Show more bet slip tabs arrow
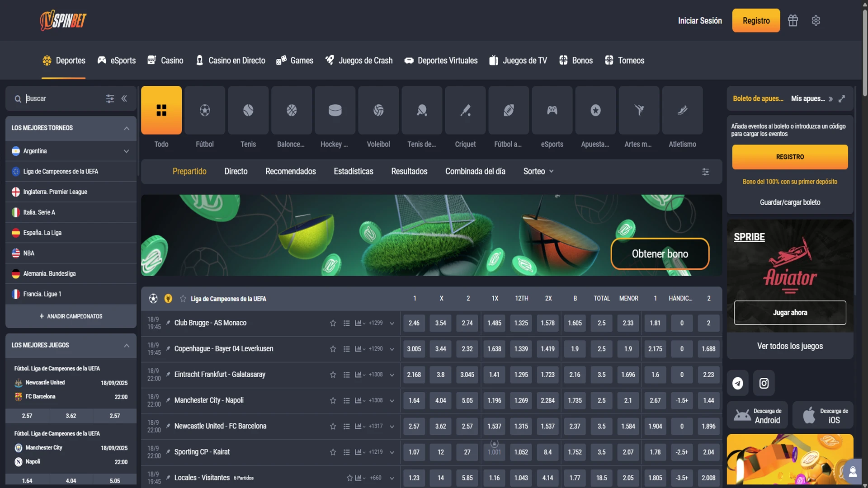The height and width of the screenshot is (488, 868). [830, 99]
